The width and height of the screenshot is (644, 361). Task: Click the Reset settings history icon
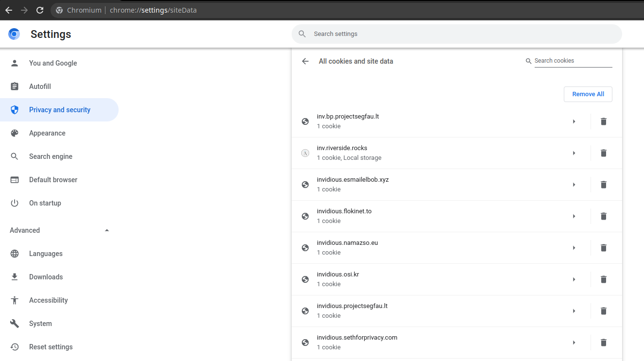[15, 347]
